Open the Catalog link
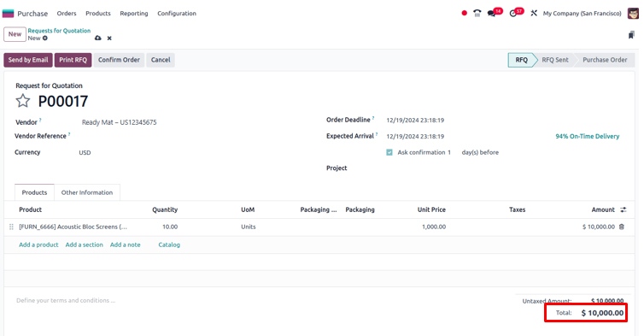The image size is (644, 336). [169, 245]
